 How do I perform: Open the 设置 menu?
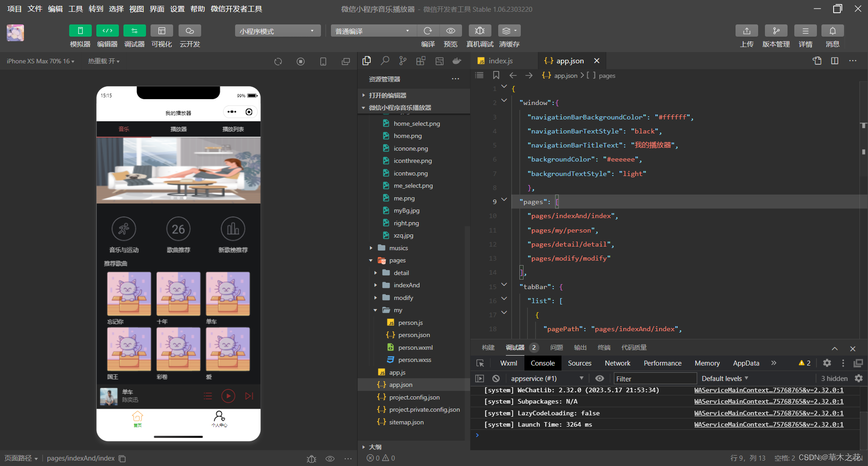[177, 9]
